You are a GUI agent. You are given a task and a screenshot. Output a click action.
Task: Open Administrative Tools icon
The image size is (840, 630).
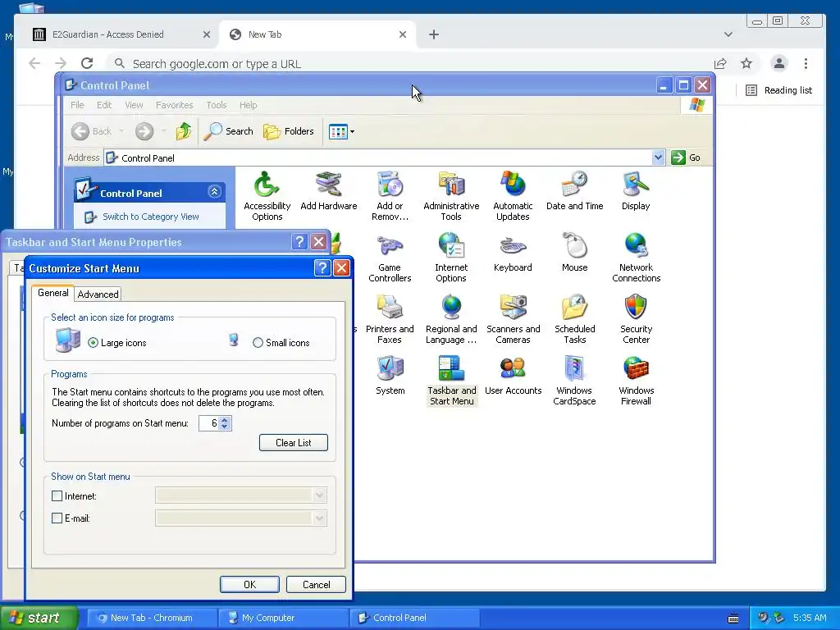(x=451, y=196)
